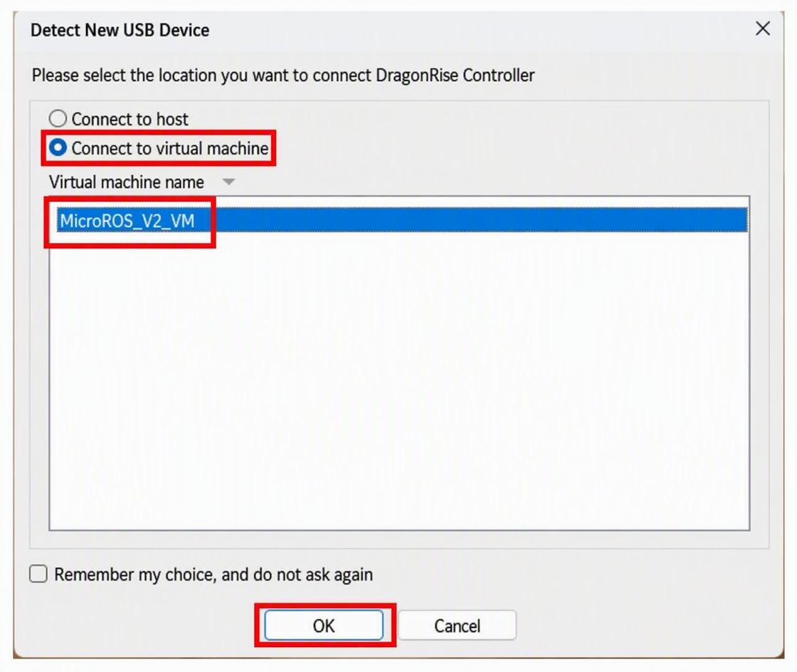
Task: Click the filled radio circle for virtual machine
Action: click(x=58, y=148)
